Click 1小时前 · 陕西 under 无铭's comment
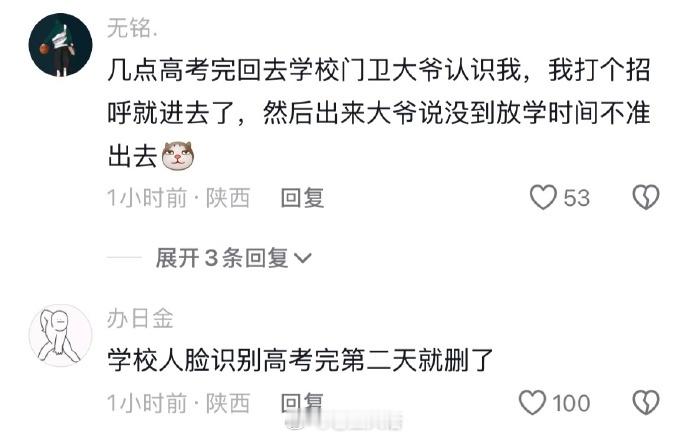This screenshot has width=690, height=438. click(x=179, y=198)
